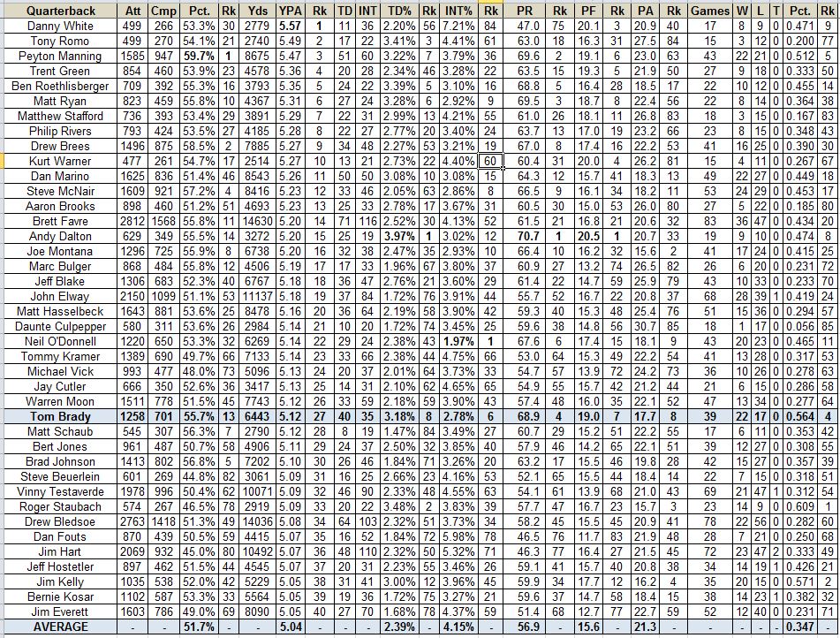840x638 pixels.
Task: Select the average YPA value 5.04
Action: 289,627
